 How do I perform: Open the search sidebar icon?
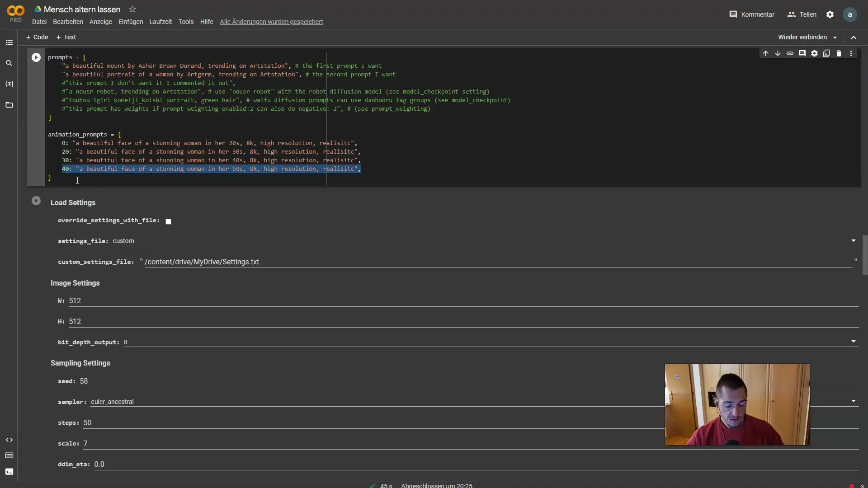tap(9, 63)
